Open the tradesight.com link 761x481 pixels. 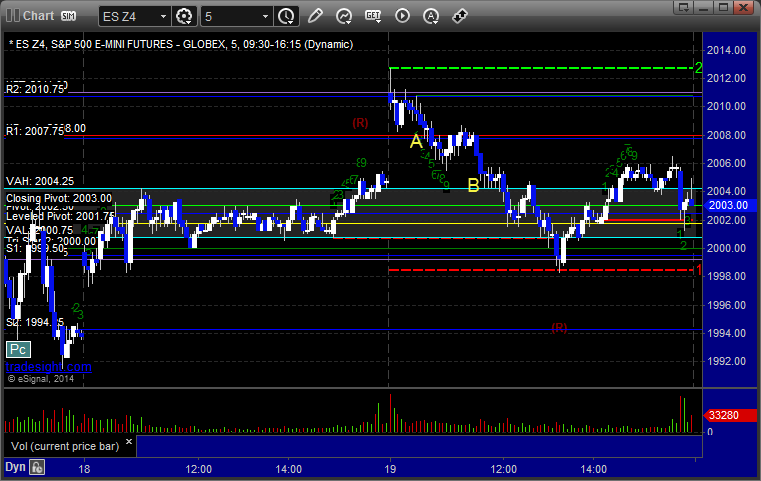pyautogui.click(x=49, y=366)
